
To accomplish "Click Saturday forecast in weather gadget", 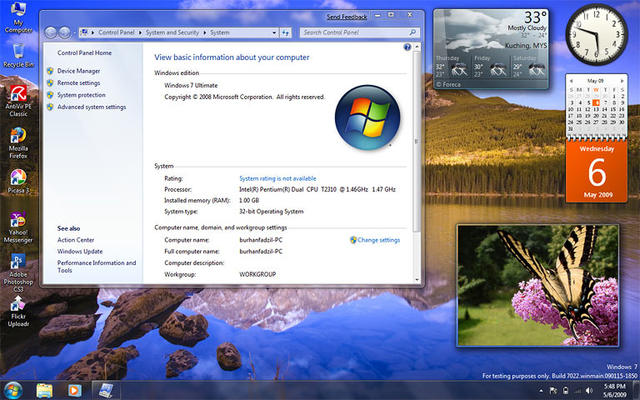I will click(x=529, y=67).
